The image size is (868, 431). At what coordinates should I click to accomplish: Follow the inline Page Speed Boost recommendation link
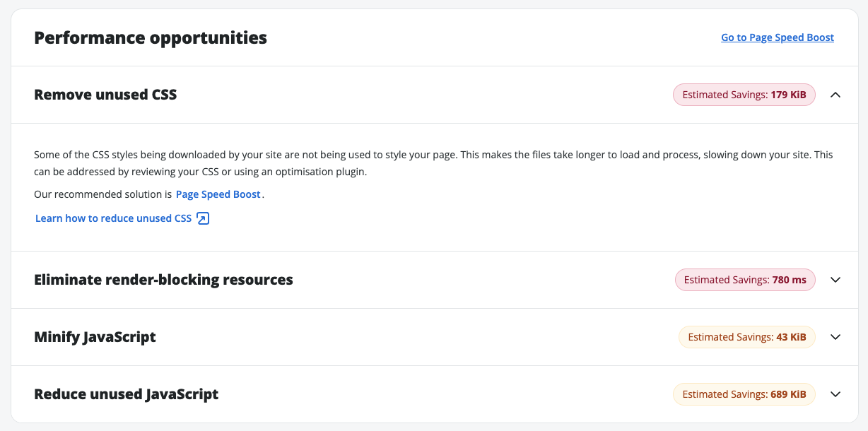pyautogui.click(x=218, y=194)
